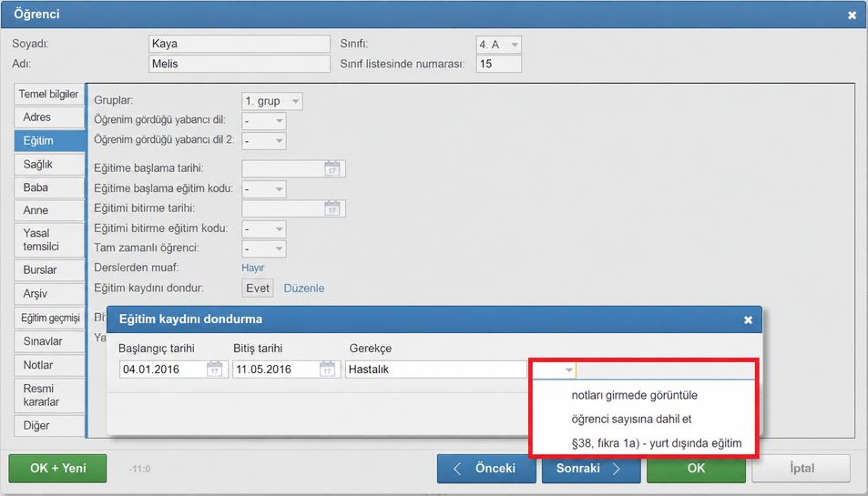Close the Eğitim kaydını dondurma dialog
This screenshot has height=496, width=868.
point(748,320)
